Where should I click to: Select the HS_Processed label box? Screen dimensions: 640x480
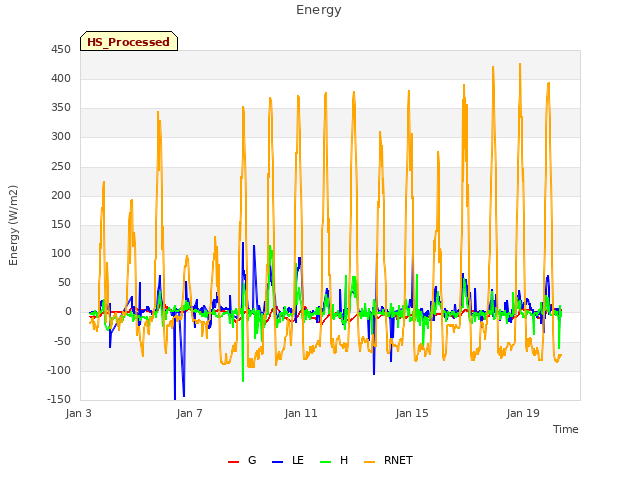click(129, 41)
